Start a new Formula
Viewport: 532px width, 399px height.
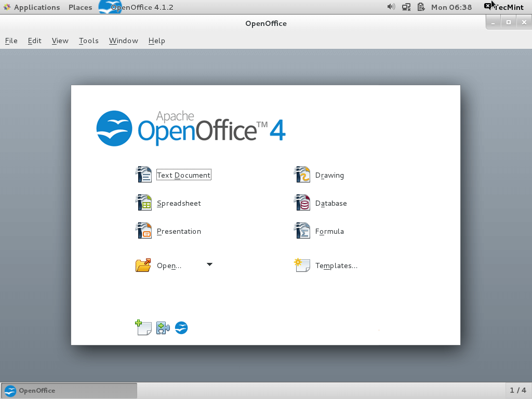coord(329,231)
